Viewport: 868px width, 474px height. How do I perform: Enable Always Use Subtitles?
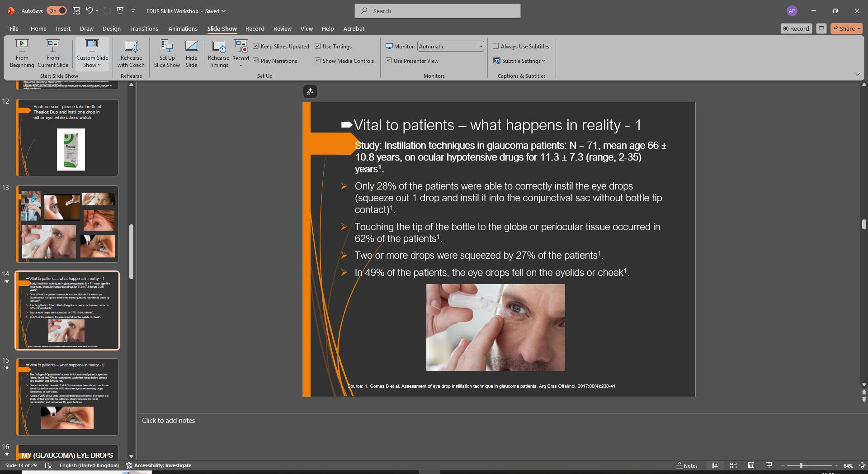[x=496, y=46]
